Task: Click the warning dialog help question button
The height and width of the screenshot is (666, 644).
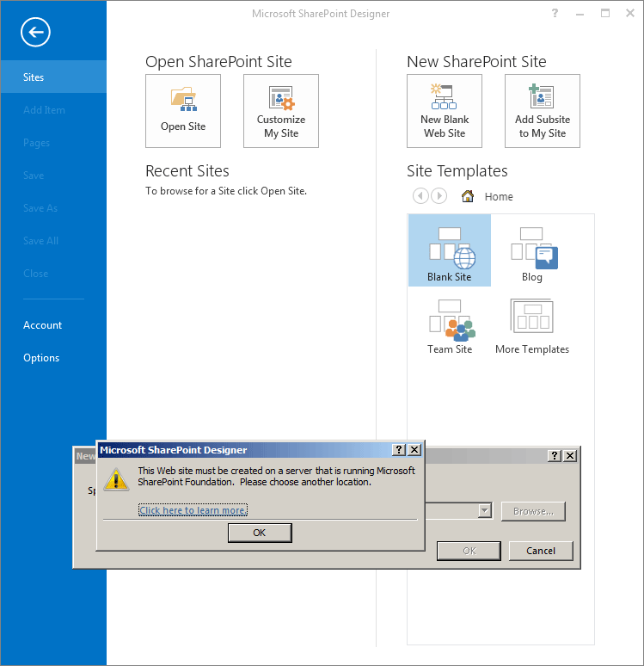Action: pyautogui.click(x=399, y=450)
